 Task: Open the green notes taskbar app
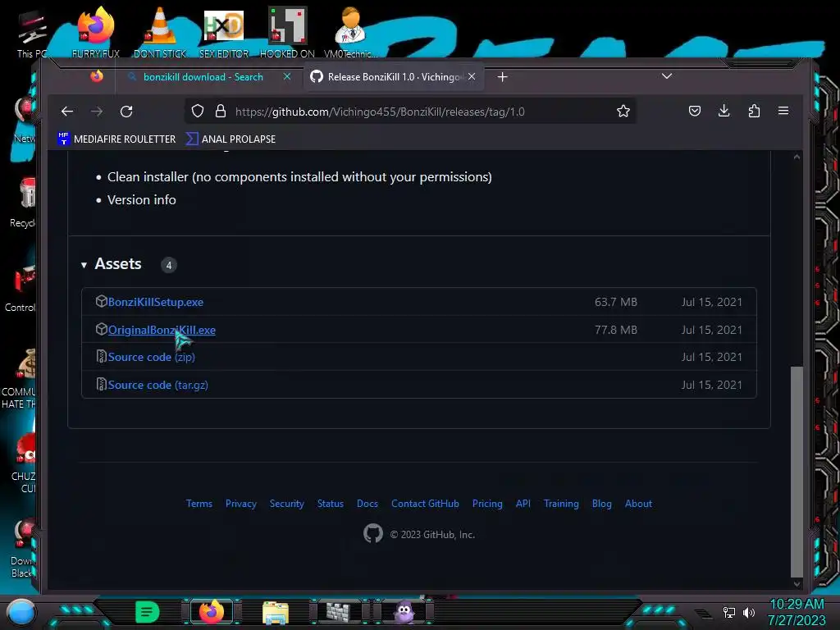[x=147, y=612]
